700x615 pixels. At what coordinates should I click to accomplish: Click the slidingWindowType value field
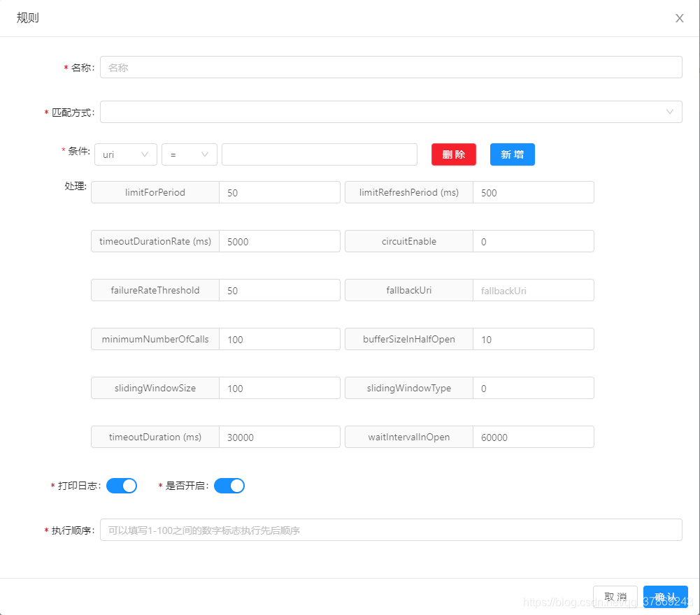click(533, 388)
